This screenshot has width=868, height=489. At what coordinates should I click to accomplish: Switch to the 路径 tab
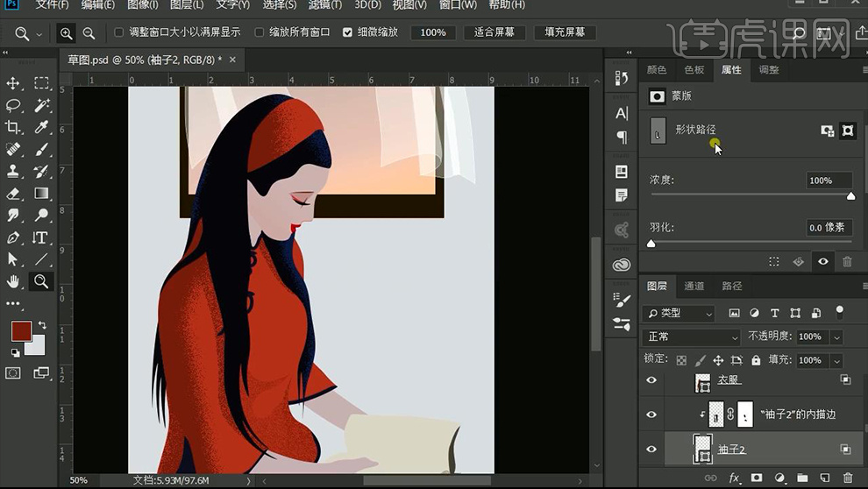click(732, 286)
